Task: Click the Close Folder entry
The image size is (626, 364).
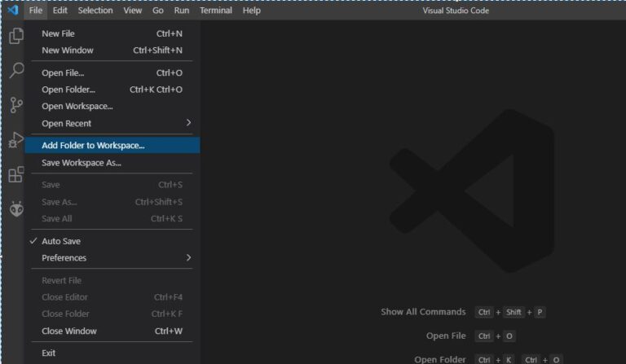Action: pyautogui.click(x=112, y=314)
